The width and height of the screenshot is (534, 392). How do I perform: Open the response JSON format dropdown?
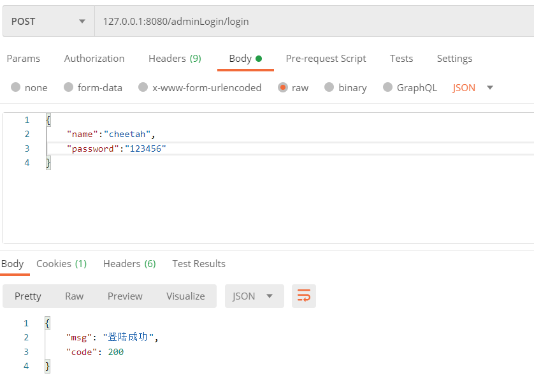(x=254, y=296)
